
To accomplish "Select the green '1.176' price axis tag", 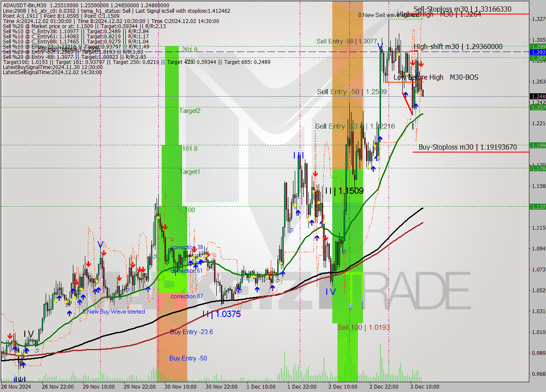I will click(x=537, y=168).
